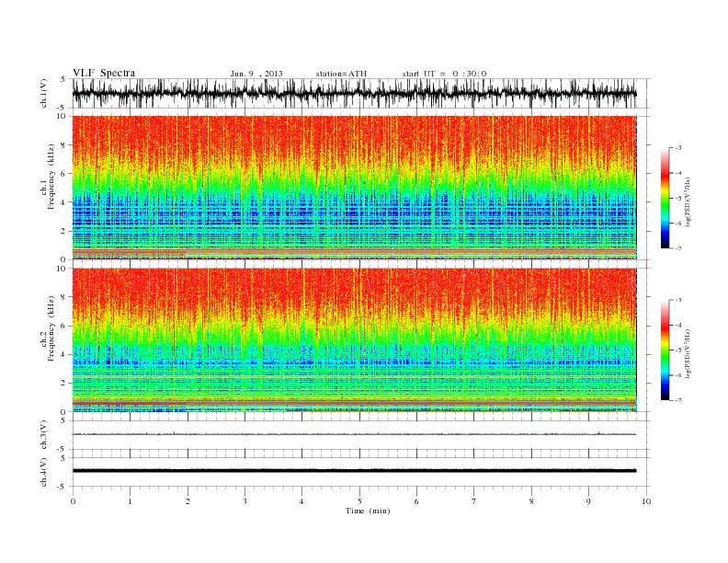The image size is (728, 563).
Task: Click the "-7" label on ch.2 colorbar
Action: pyautogui.click(x=677, y=400)
